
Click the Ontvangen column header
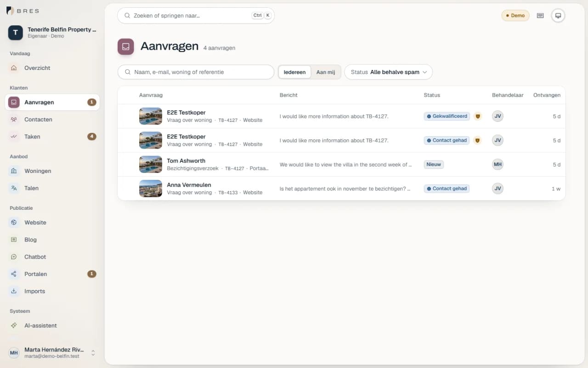click(x=547, y=95)
